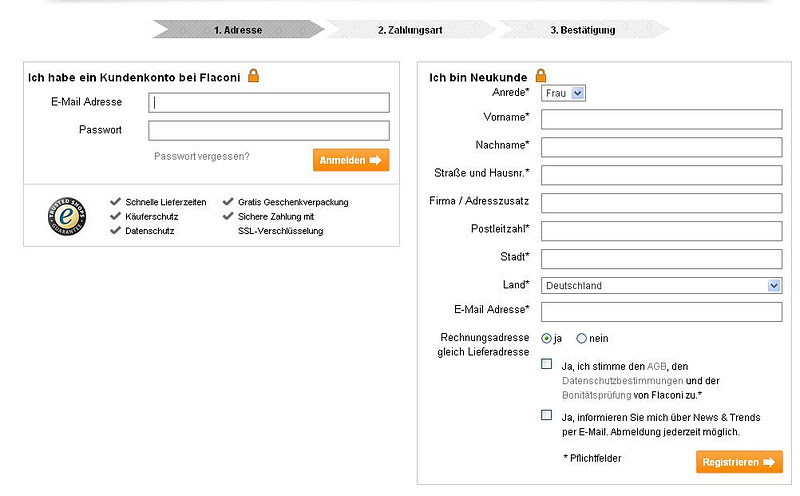Check the AGB agreement checkbox
Image resolution: width=800 pixels, height=496 pixels.
pyautogui.click(x=547, y=365)
